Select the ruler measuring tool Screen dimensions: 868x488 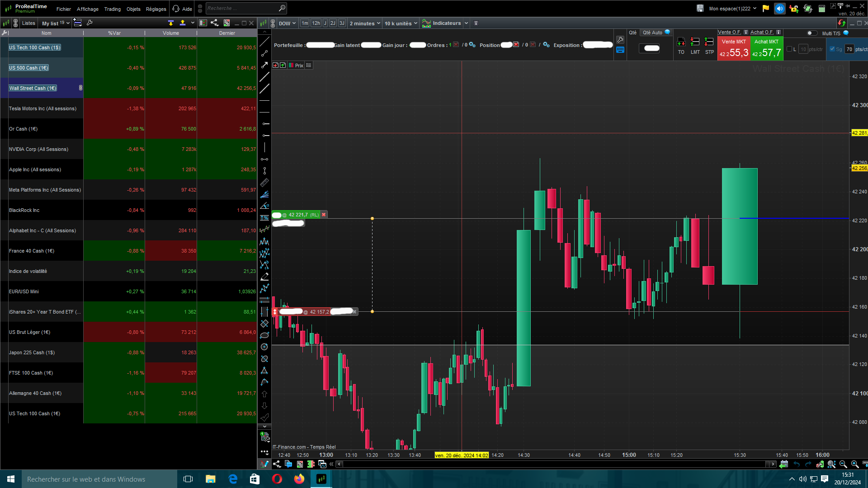pyautogui.click(x=264, y=183)
